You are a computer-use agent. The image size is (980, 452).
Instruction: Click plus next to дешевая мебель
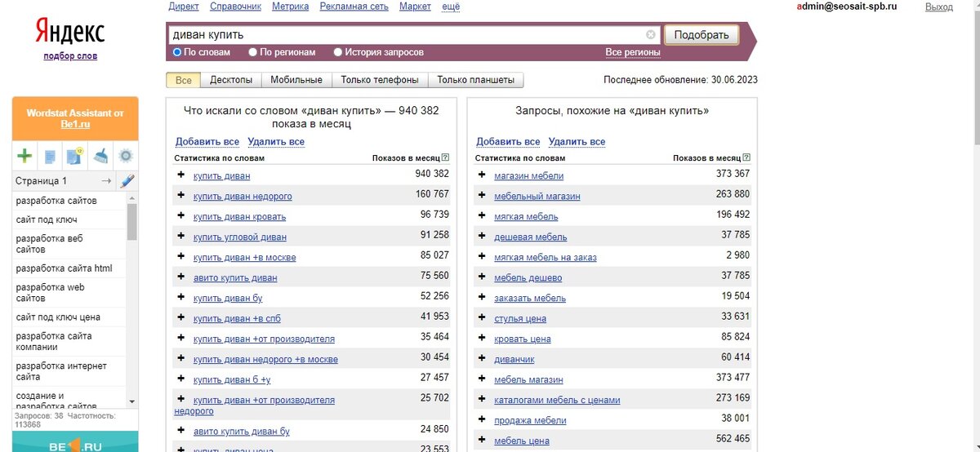pos(482,237)
